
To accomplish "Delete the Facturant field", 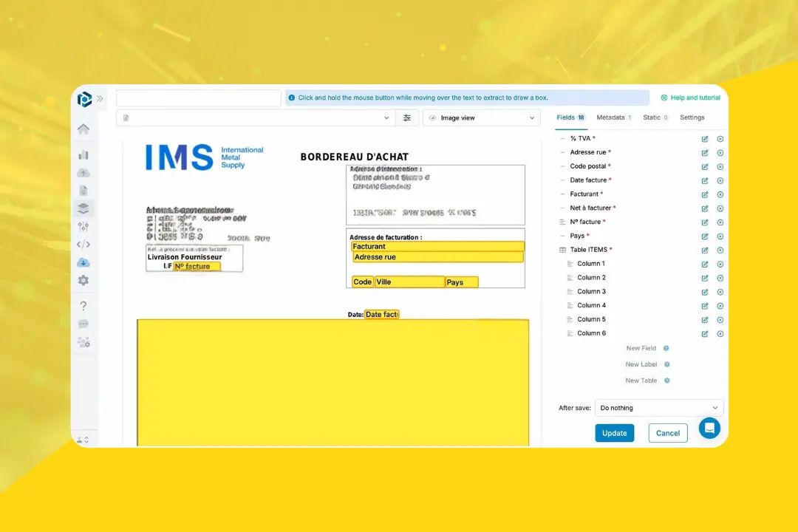I will (x=720, y=194).
